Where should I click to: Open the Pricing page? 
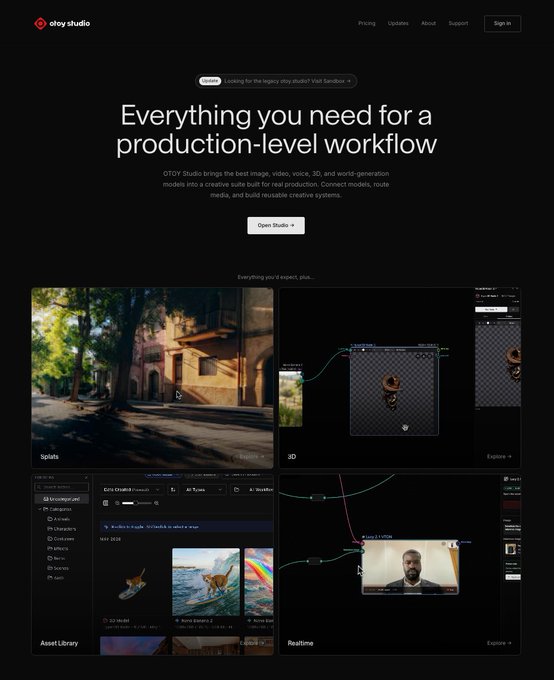(x=367, y=23)
